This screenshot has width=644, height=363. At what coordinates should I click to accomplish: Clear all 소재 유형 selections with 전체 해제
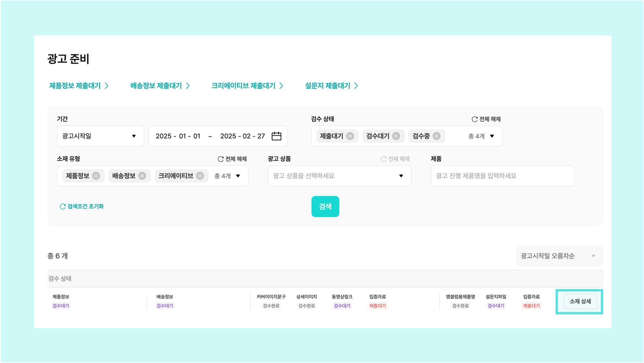(232, 159)
